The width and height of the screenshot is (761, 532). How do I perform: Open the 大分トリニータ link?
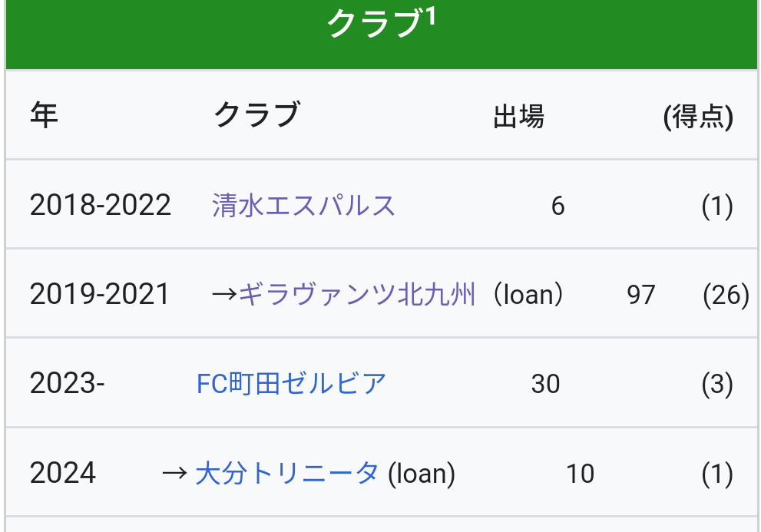pos(287,473)
